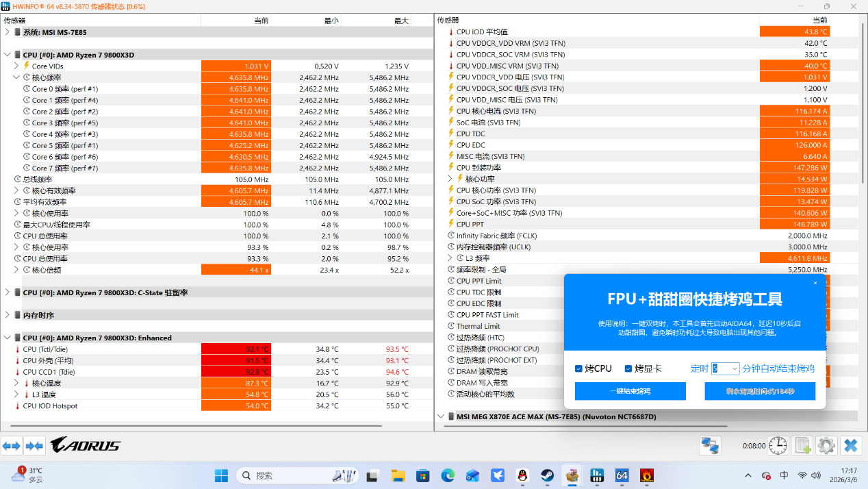Click the FurMark flame taskbar icon
This screenshot has height=489, width=868.
pyautogui.click(x=646, y=475)
